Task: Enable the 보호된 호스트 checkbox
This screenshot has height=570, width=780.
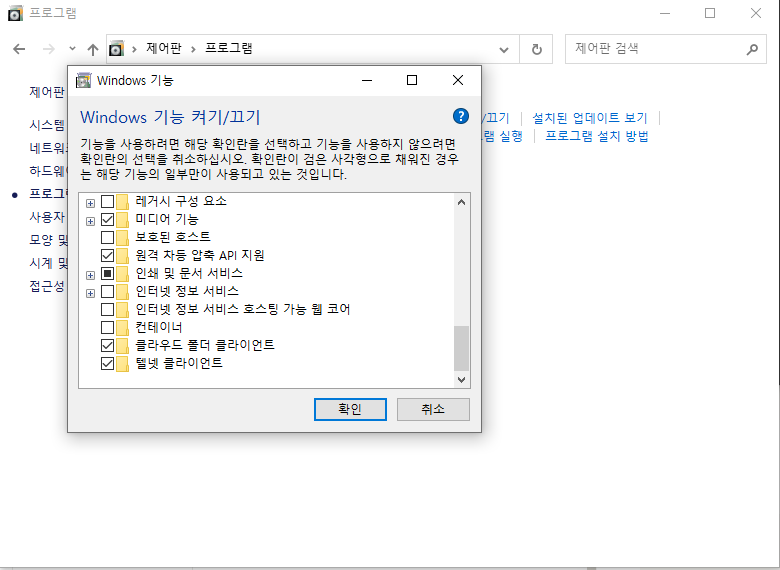Action: (107, 237)
